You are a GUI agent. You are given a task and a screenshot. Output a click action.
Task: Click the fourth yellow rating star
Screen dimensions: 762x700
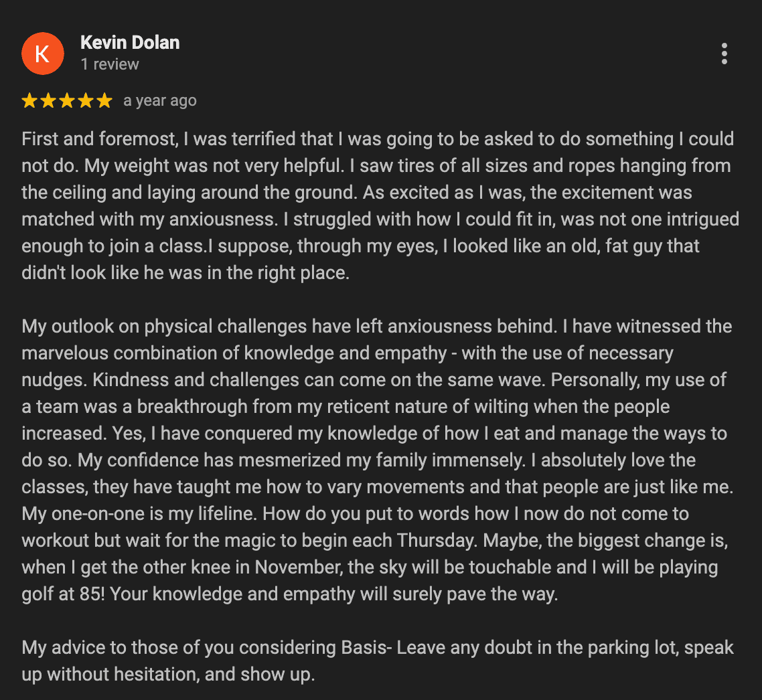(86, 101)
